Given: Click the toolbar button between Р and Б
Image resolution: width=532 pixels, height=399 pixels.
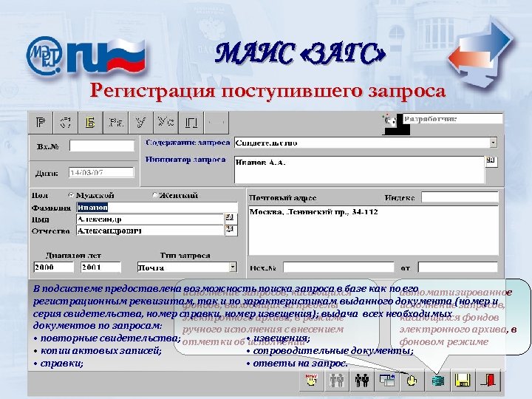Looking at the screenshot, I should click(66, 123).
